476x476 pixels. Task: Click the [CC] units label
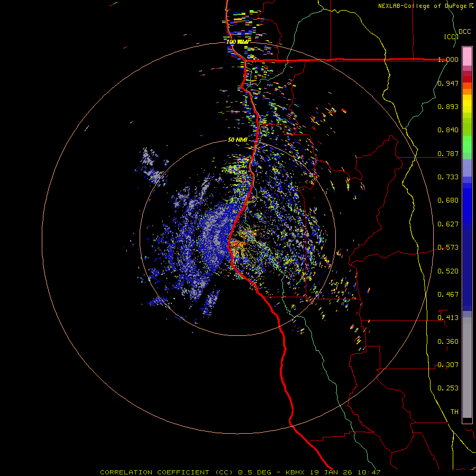451,36
